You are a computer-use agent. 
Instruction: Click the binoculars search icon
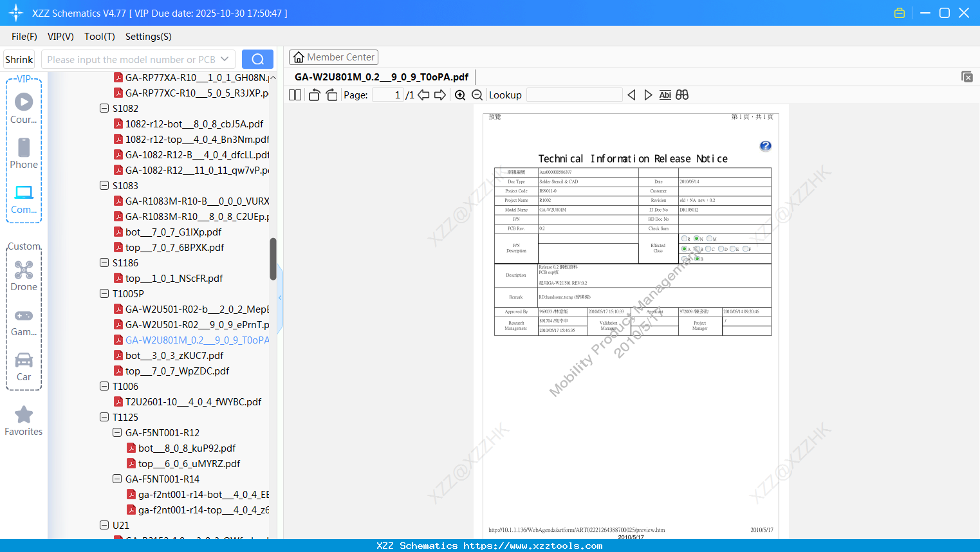tap(682, 95)
